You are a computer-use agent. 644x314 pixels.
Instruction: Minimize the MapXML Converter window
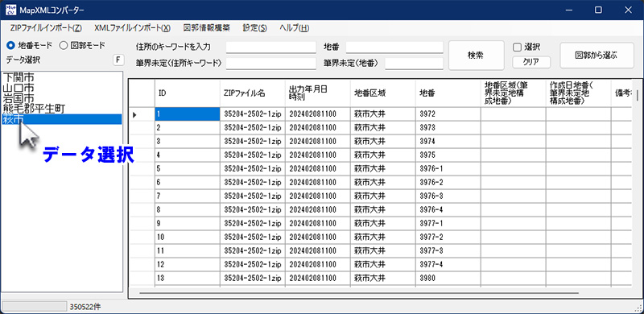coord(568,10)
